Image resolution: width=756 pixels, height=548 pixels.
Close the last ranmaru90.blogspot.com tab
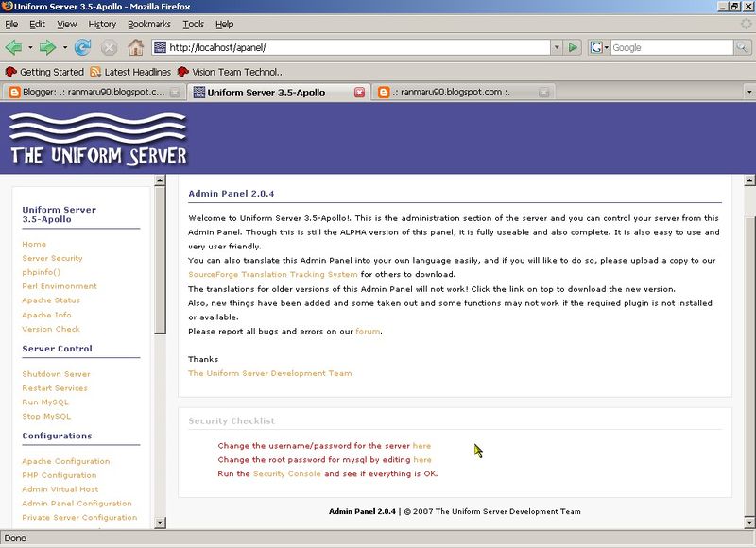point(544,93)
